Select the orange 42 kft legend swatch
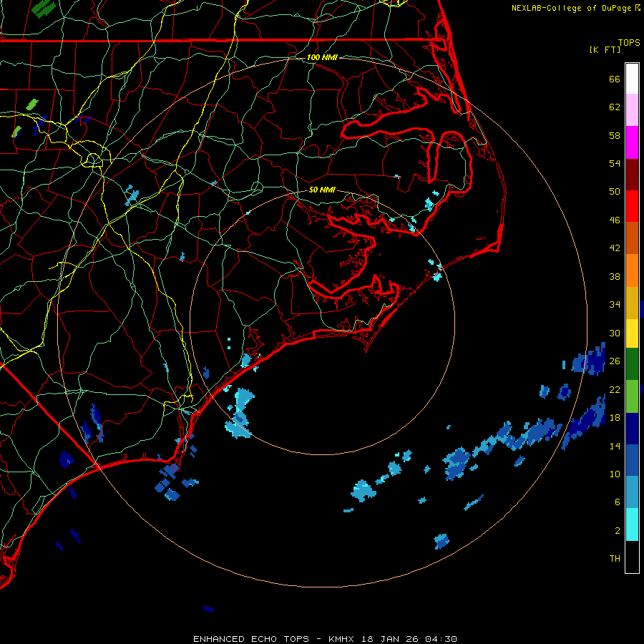 [x=632, y=270]
